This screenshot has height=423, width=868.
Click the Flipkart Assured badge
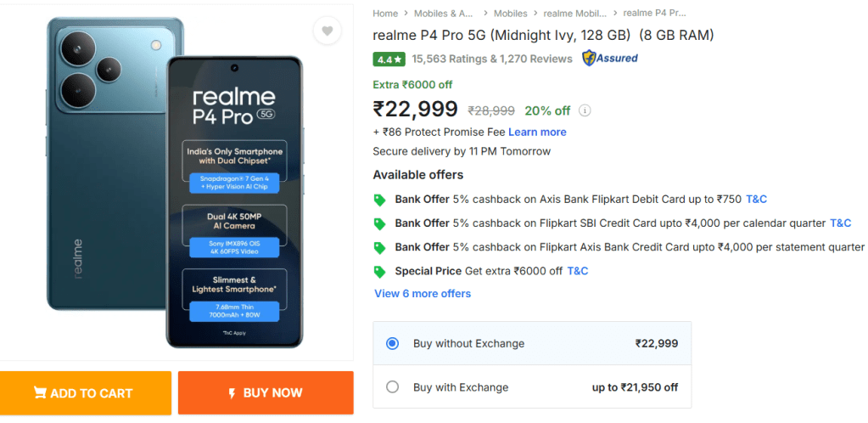(x=609, y=58)
